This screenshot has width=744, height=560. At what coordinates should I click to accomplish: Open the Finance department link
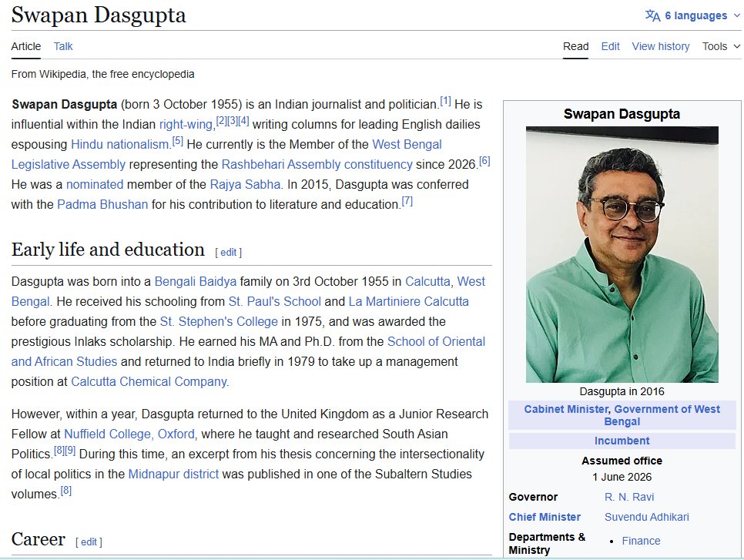(x=641, y=541)
